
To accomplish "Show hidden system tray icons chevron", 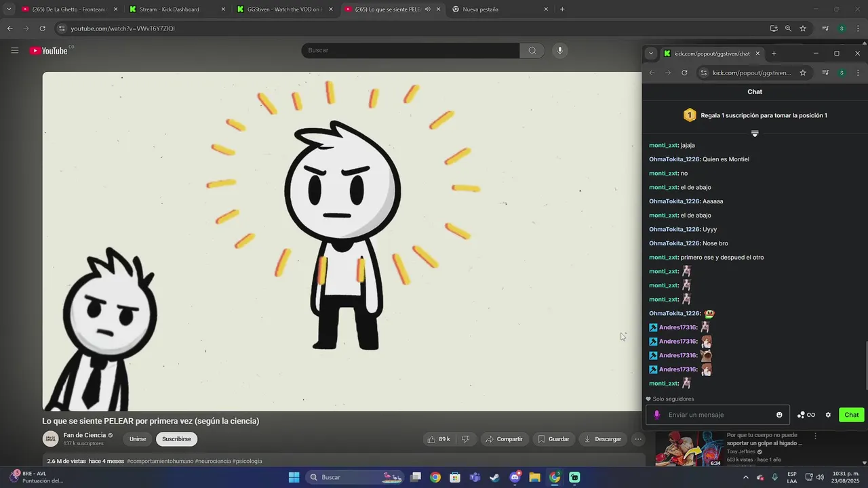I will coord(746,477).
